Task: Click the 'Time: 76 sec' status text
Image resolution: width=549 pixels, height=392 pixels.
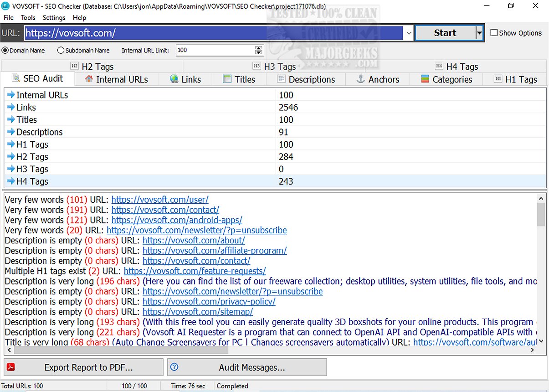Action: [x=188, y=386]
